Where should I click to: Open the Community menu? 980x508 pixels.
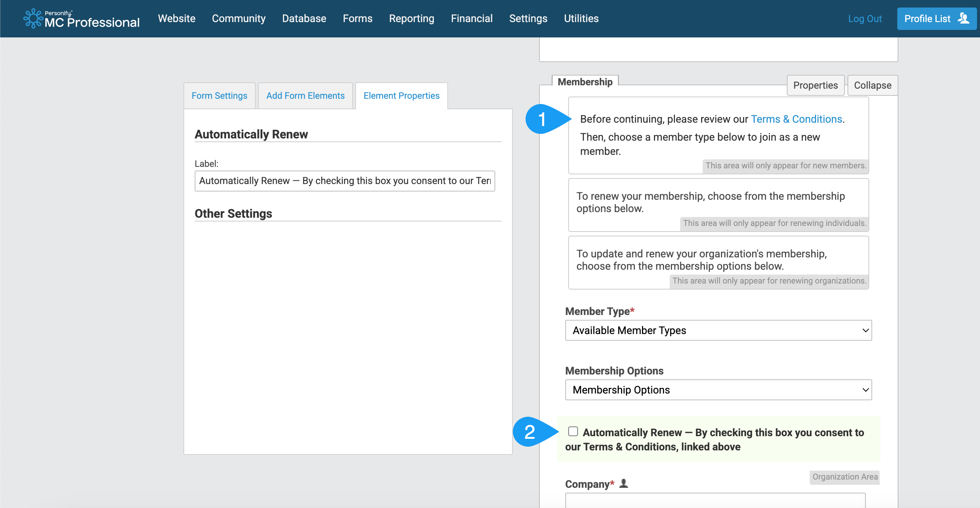(x=238, y=18)
